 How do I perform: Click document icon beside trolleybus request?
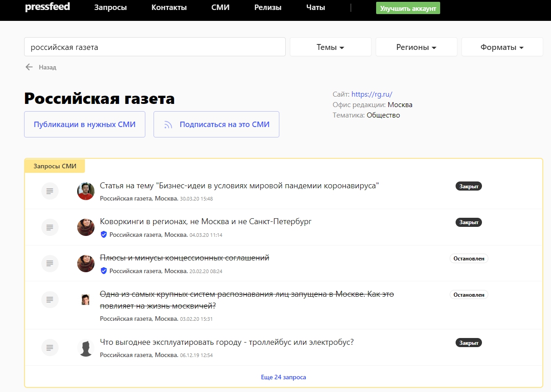coord(50,348)
